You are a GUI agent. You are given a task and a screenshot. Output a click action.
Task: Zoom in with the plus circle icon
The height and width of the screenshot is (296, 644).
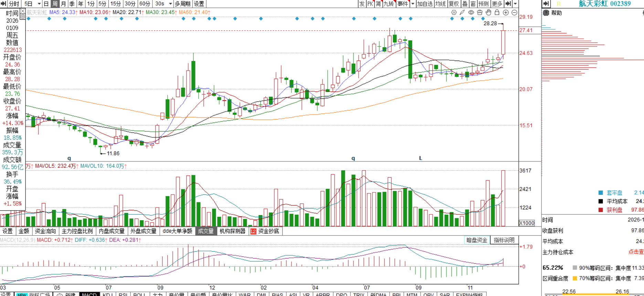pyautogui.click(x=506, y=12)
